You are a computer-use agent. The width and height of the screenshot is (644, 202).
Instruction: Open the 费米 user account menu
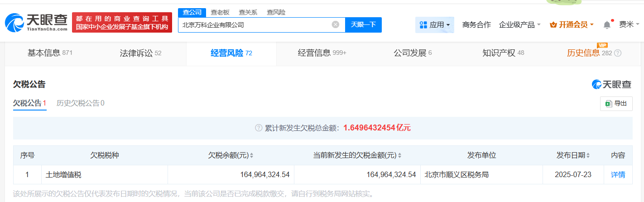pos(629,25)
